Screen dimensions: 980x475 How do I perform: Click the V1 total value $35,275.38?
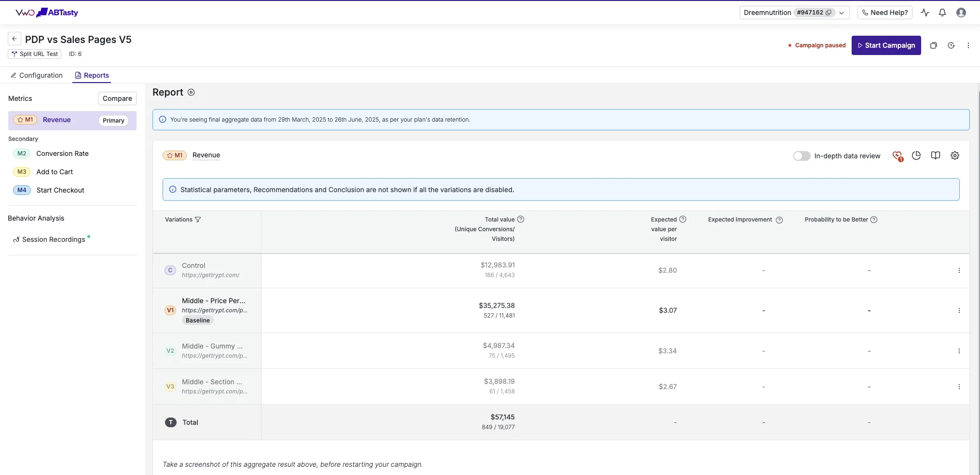(x=497, y=306)
